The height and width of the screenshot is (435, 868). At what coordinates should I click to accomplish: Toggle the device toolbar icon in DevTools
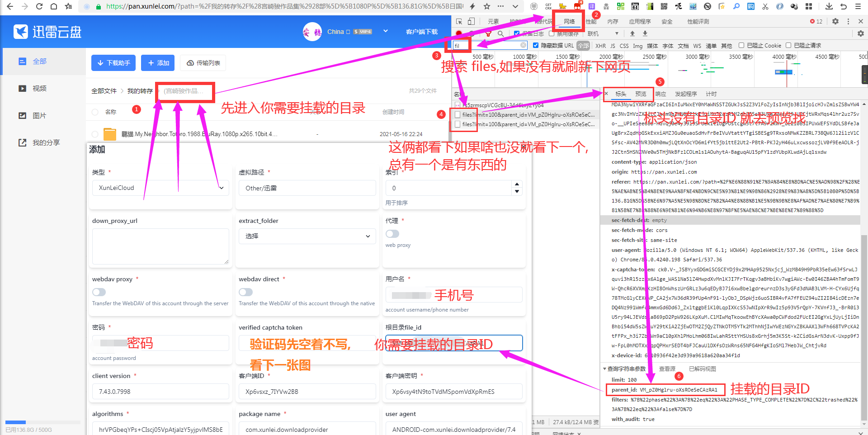tap(471, 21)
